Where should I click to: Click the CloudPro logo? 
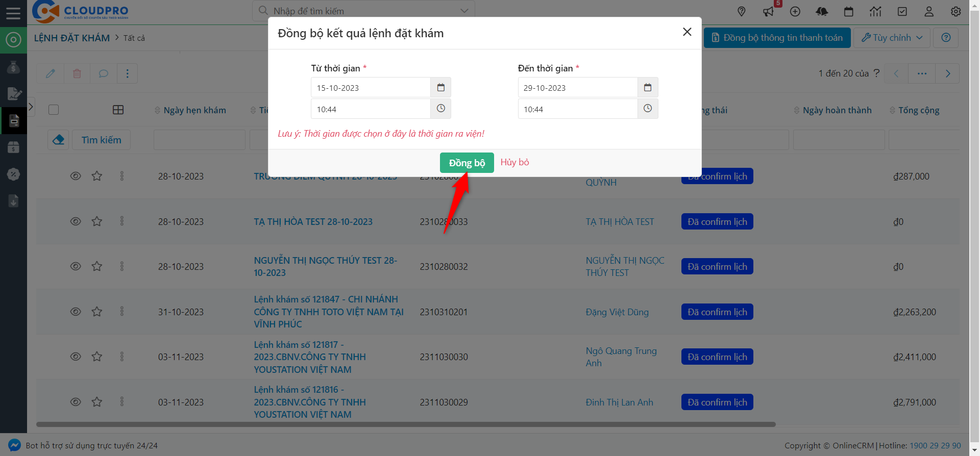click(x=80, y=12)
